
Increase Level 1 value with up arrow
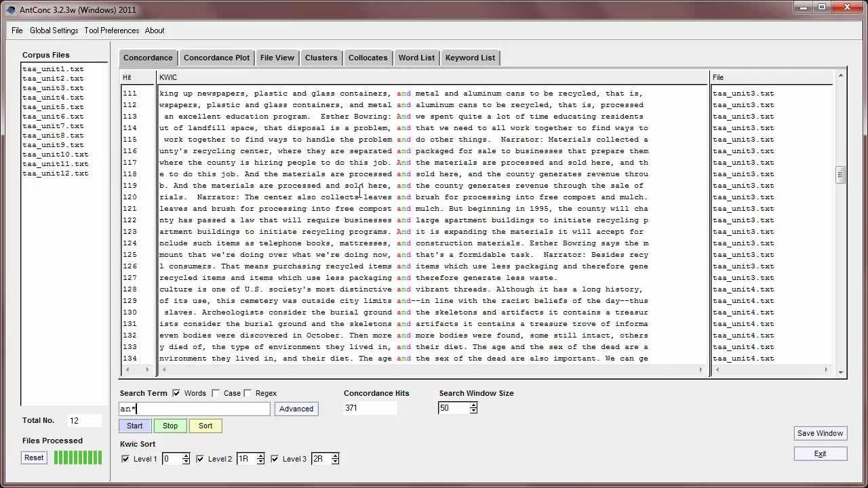tap(186, 456)
